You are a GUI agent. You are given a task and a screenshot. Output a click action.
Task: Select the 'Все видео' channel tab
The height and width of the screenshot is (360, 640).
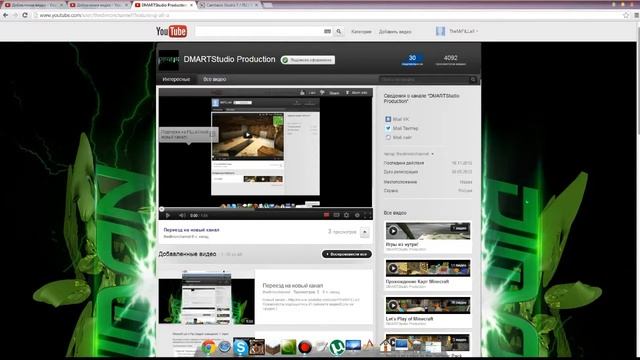pyautogui.click(x=215, y=80)
